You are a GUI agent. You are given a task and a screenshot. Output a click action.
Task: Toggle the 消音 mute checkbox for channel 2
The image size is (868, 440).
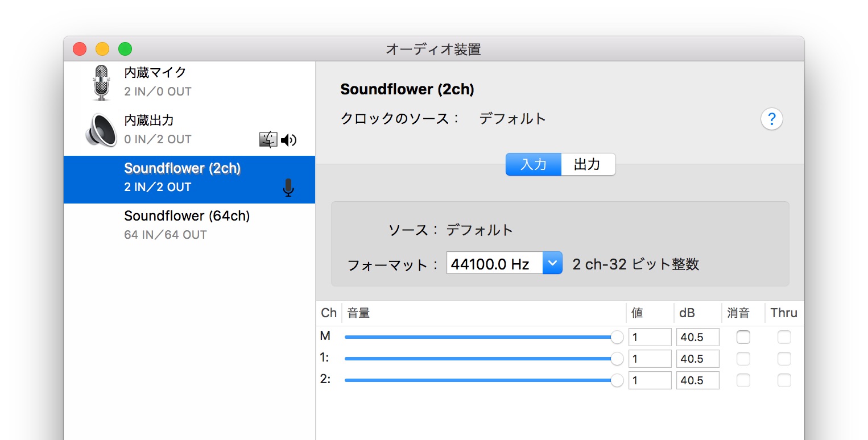[743, 380]
